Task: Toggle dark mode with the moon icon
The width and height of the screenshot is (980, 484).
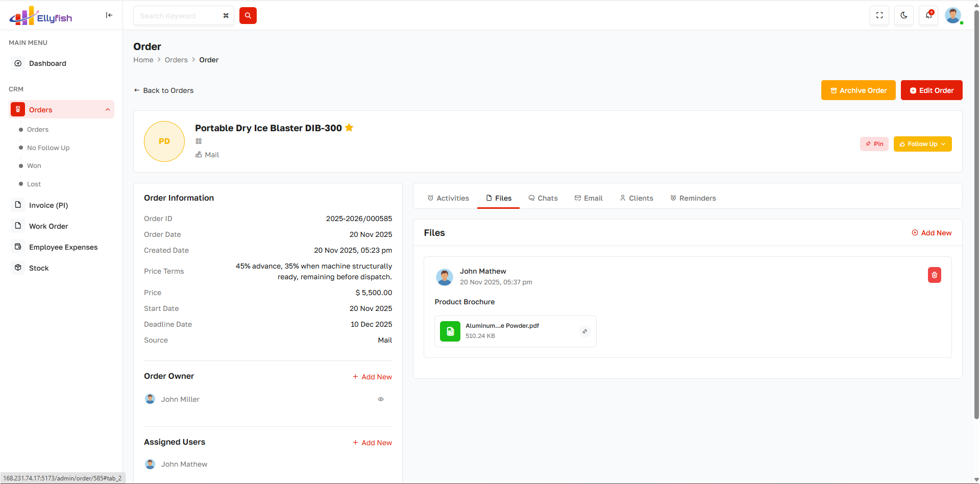Action: click(x=903, y=15)
